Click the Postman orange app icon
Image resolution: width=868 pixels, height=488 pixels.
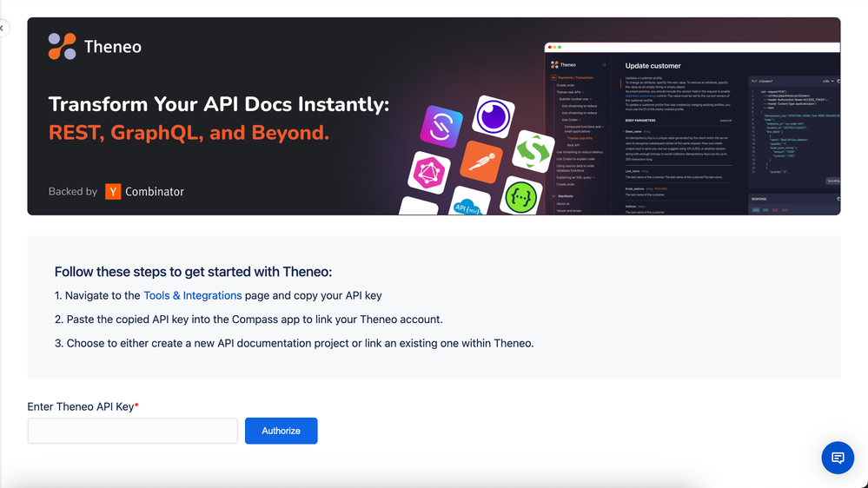481,162
